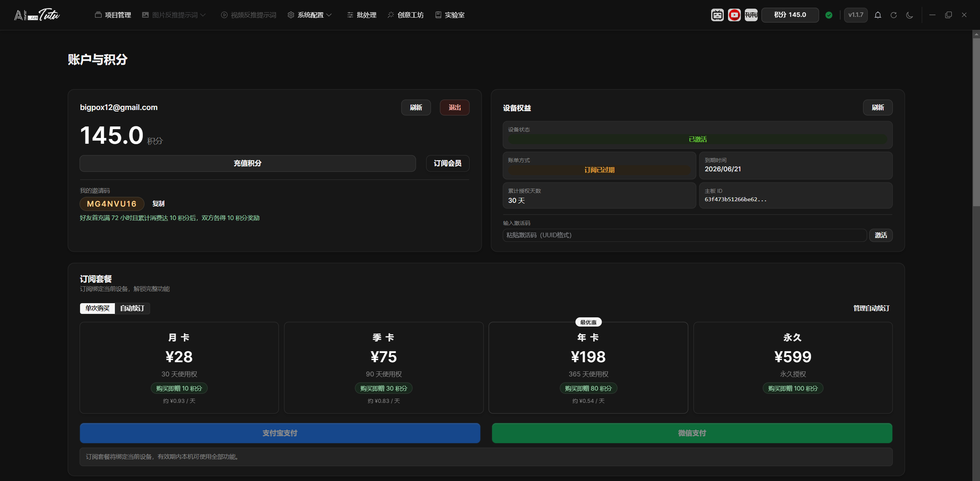Viewport: 980px width, 481px height.
Task: Copy invite code with 复制
Action: point(158,204)
